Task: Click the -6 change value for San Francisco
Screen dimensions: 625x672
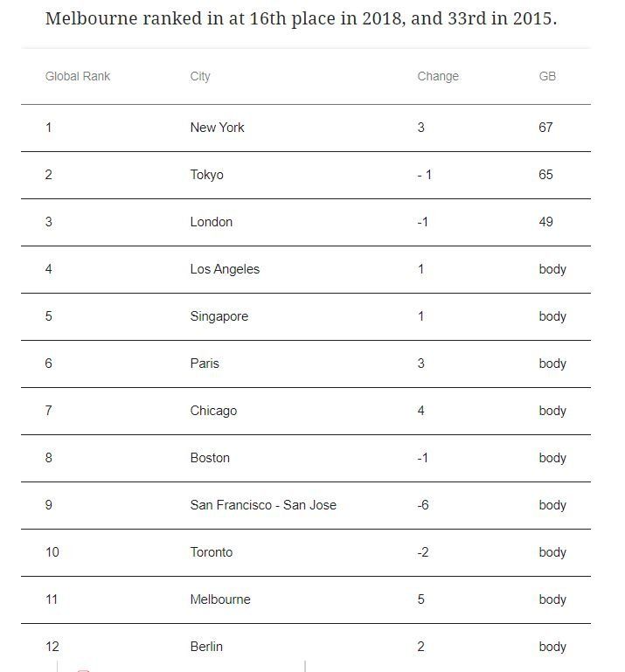Action: (423, 505)
